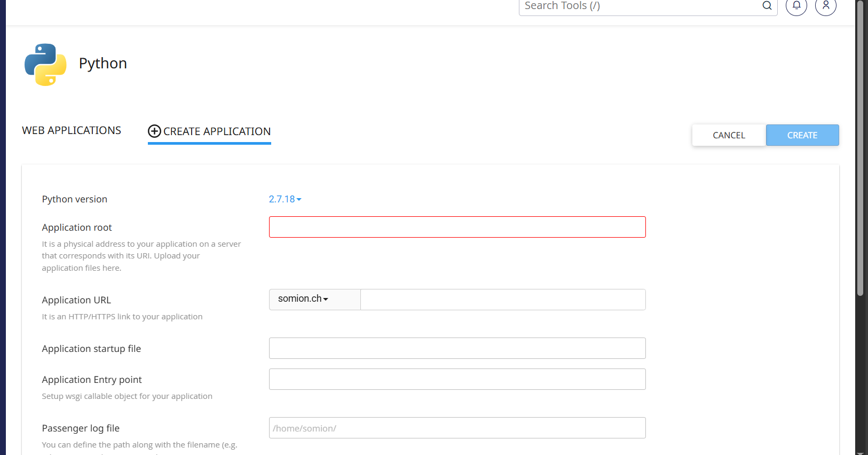Click the Application startup file field
This screenshot has width=868, height=455.
click(457, 348)
